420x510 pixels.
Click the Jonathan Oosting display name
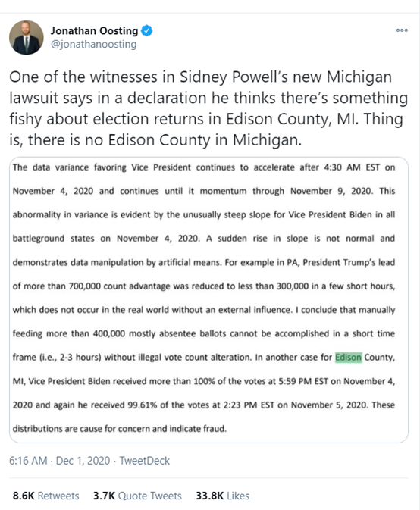pos(94,30)
